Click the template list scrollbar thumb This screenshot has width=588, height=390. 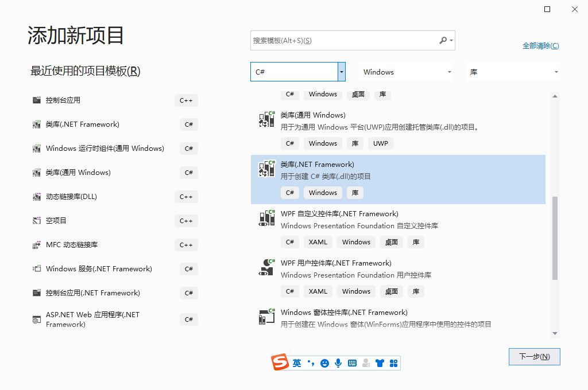tap(555, 238)
